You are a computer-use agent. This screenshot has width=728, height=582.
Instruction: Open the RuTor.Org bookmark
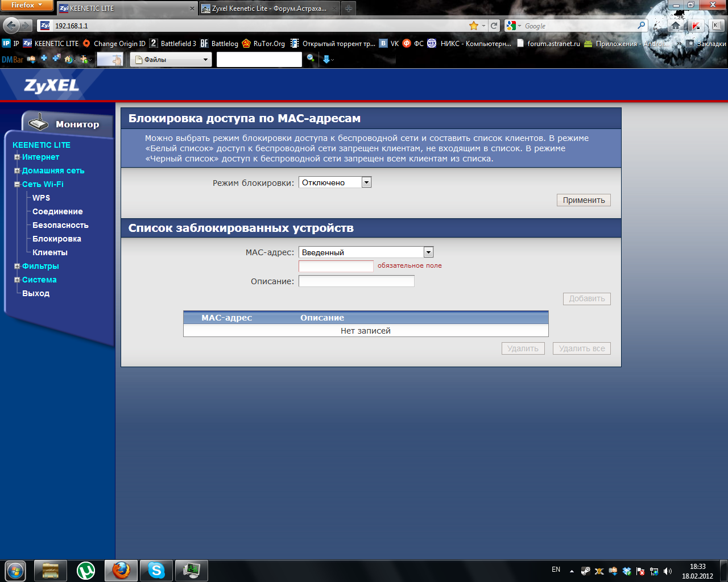pyautogui.click(x=263, y=43)
